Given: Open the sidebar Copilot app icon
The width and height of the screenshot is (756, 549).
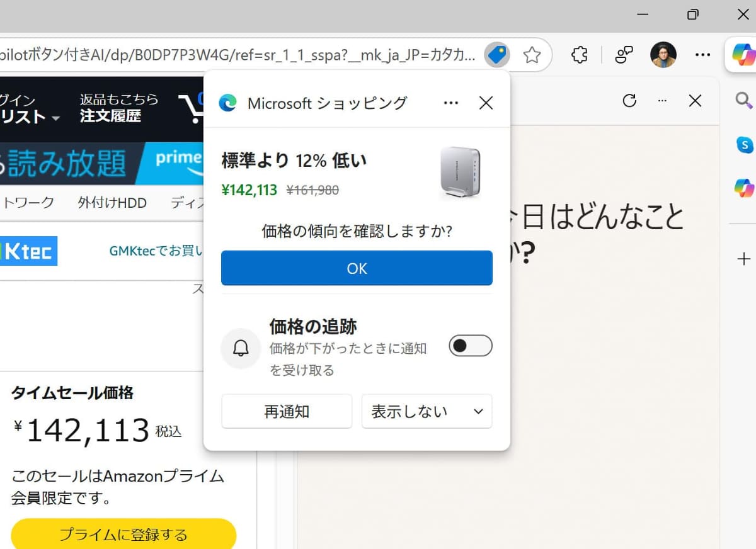Looking at the screenshot, I should click(744, 188).
